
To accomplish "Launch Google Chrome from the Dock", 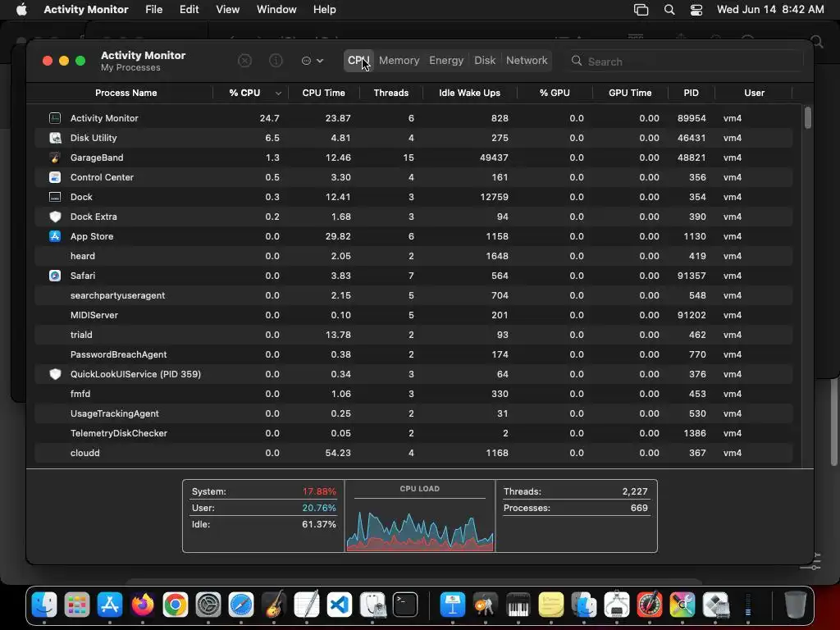I will (176, 605).
